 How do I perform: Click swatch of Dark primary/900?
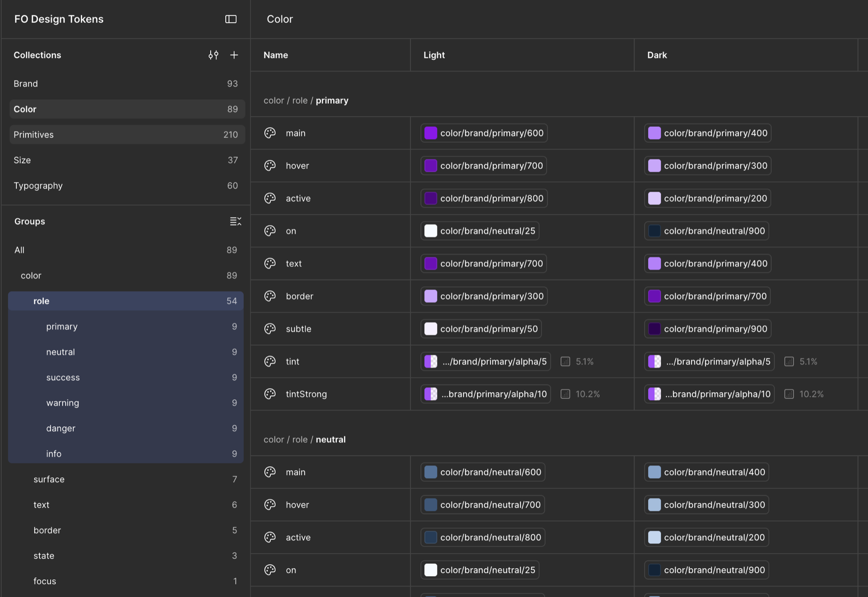click(654, 329)
